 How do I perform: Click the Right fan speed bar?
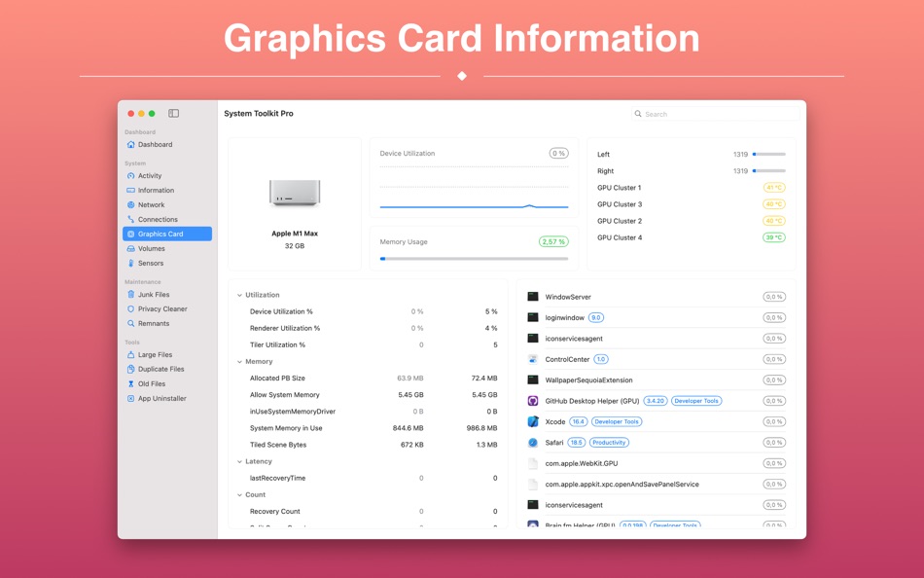tap(769, 171)
